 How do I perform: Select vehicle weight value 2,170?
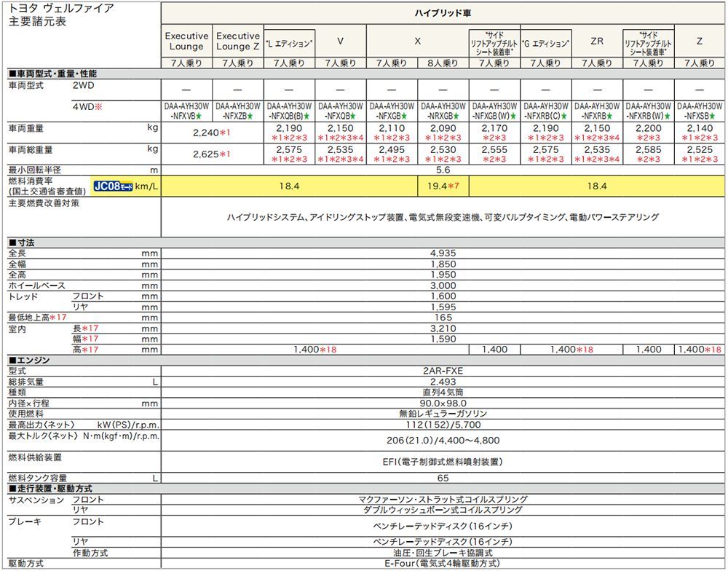coord(494,128)
